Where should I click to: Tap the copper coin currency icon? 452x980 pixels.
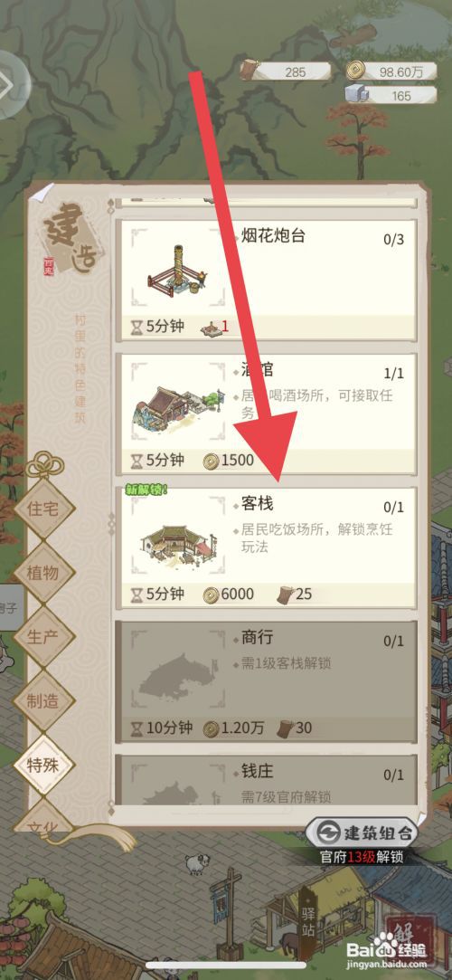(356, 70)
